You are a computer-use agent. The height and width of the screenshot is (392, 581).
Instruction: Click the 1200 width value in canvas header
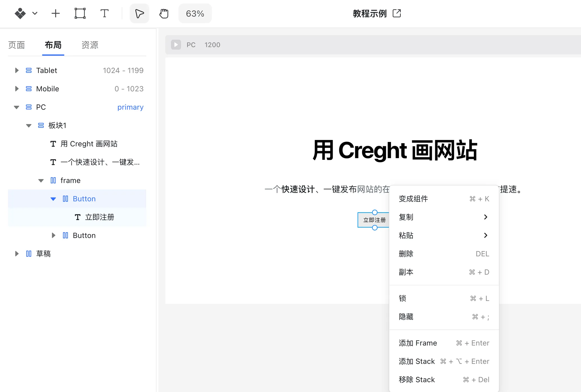tap(212, 45)
